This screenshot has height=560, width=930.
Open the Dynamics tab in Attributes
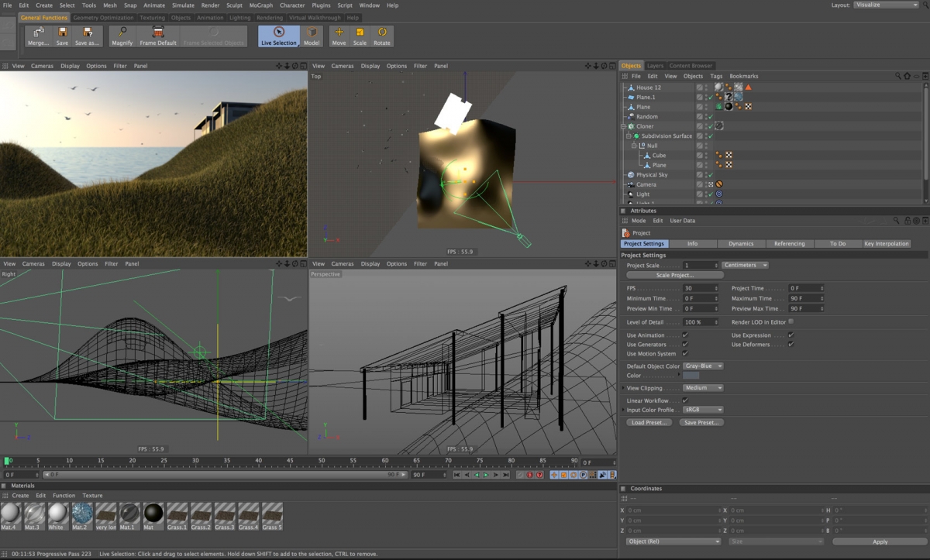[x=741, y=243]
